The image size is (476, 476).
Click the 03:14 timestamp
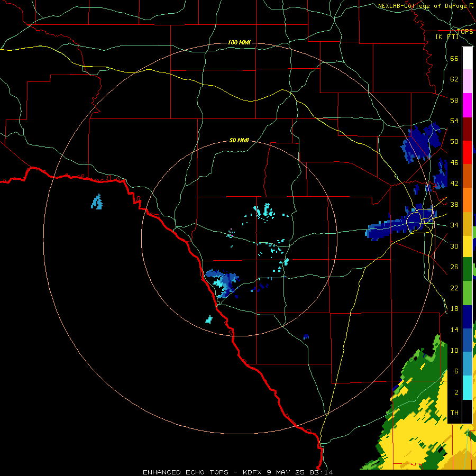[321, 472]
